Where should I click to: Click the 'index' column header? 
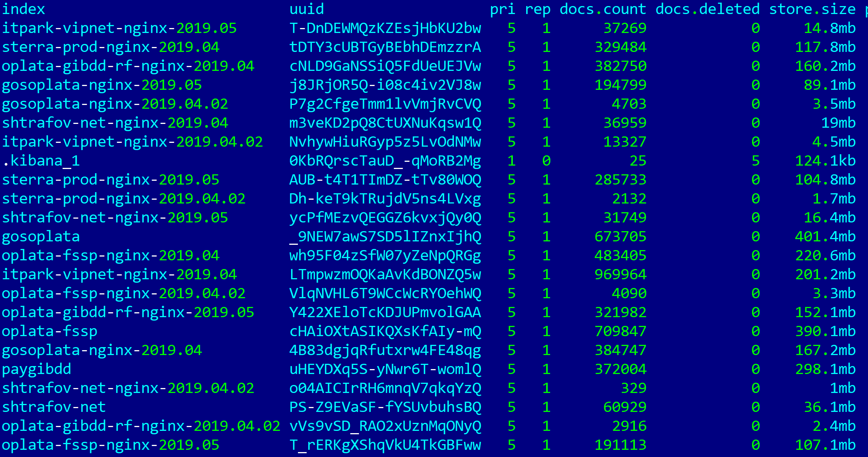click(24, 9)
